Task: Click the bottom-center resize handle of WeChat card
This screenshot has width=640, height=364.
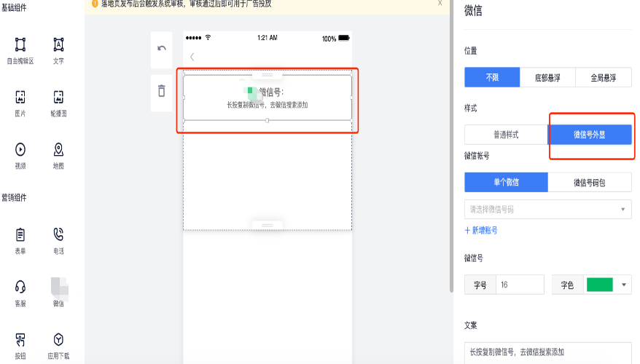Action: pyautogui.click(x=268, y=120)
